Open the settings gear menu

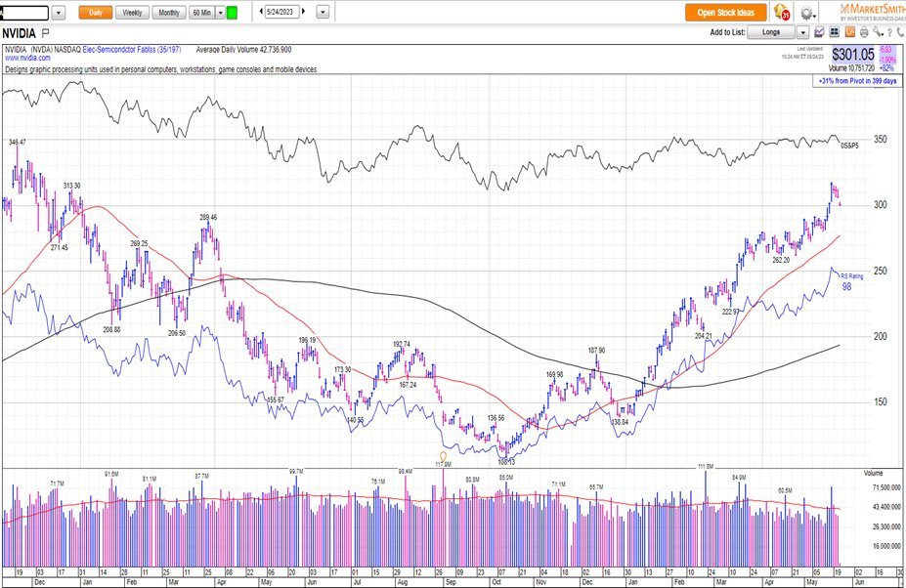(x=807, y=13)
